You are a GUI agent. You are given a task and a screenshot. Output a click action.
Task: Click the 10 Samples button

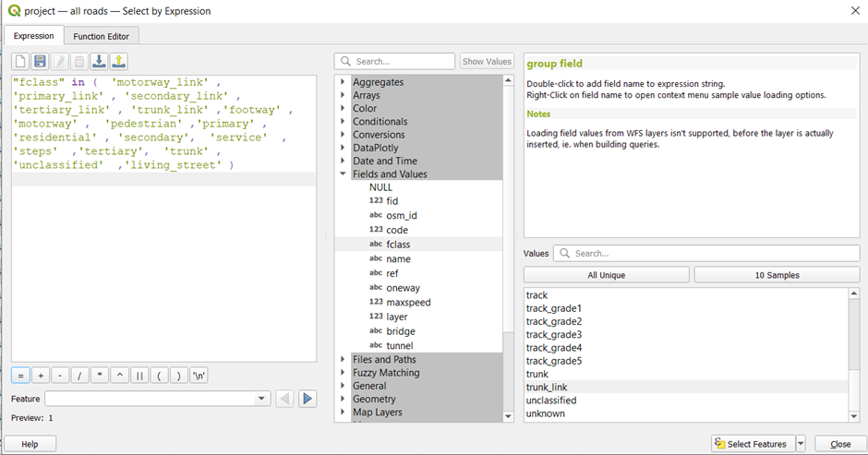pyautogui.click(x=777, y=275)
